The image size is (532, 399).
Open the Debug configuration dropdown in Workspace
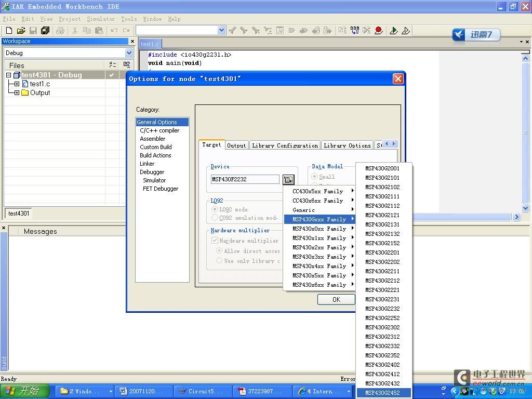tap(129, 53)
